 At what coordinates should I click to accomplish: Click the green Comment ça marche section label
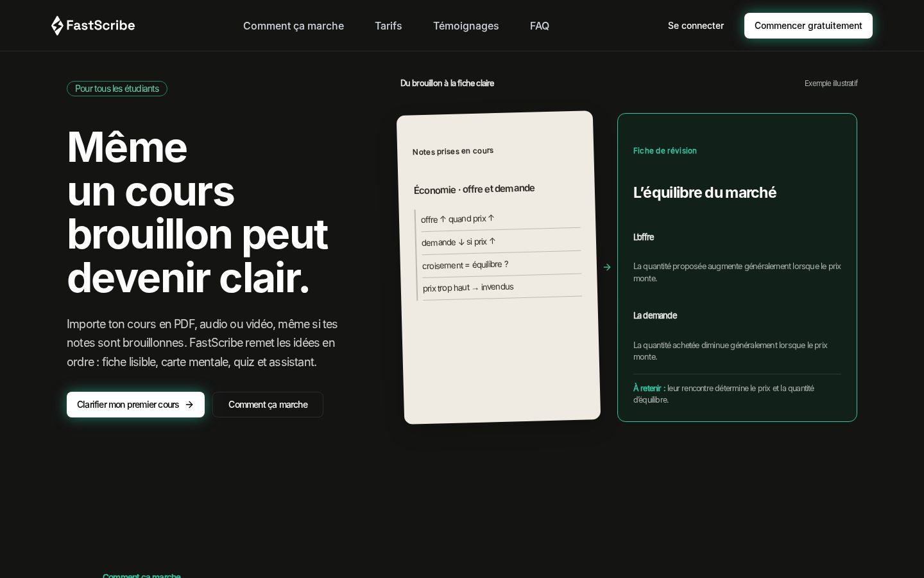pos(142,575)
